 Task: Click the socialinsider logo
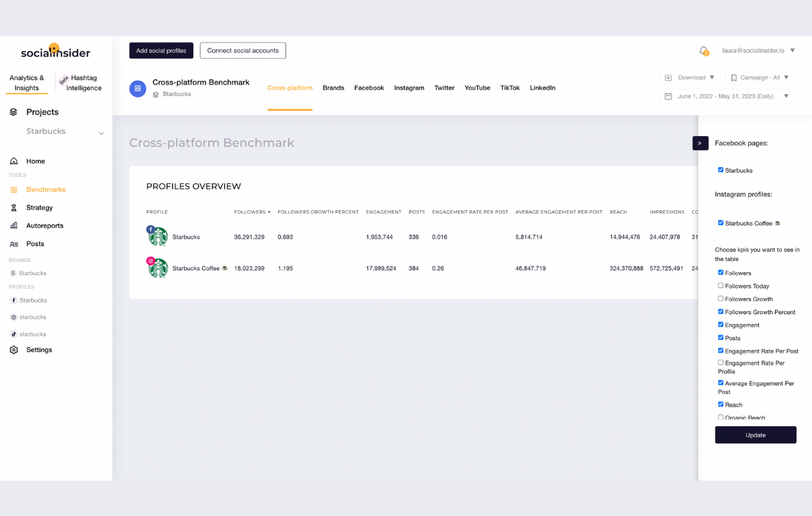55,52
